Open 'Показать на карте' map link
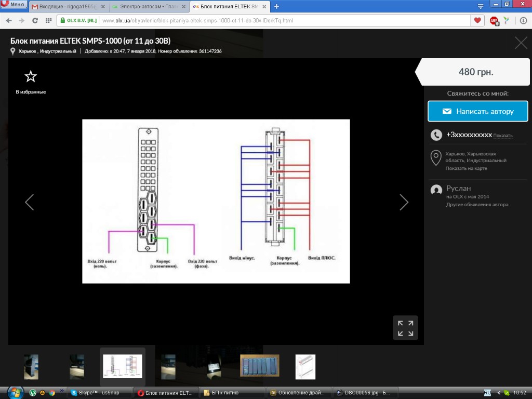 466,168
